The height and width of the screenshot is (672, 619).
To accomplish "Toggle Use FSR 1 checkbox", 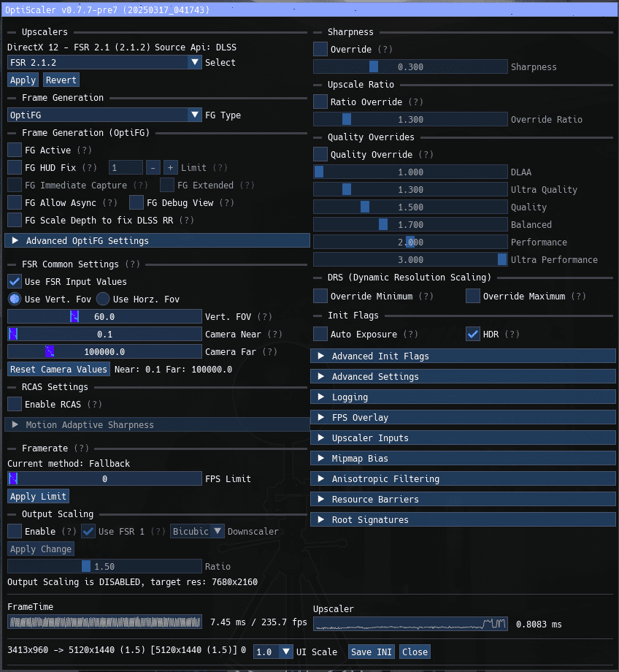I will [x=88, y=531].
